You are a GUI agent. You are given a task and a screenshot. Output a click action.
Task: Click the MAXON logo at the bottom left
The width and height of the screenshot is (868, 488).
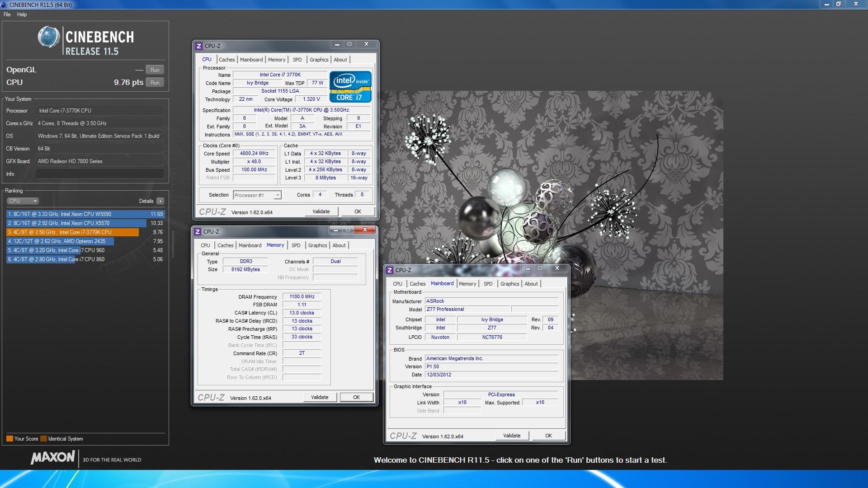click(x=53, y=458)
